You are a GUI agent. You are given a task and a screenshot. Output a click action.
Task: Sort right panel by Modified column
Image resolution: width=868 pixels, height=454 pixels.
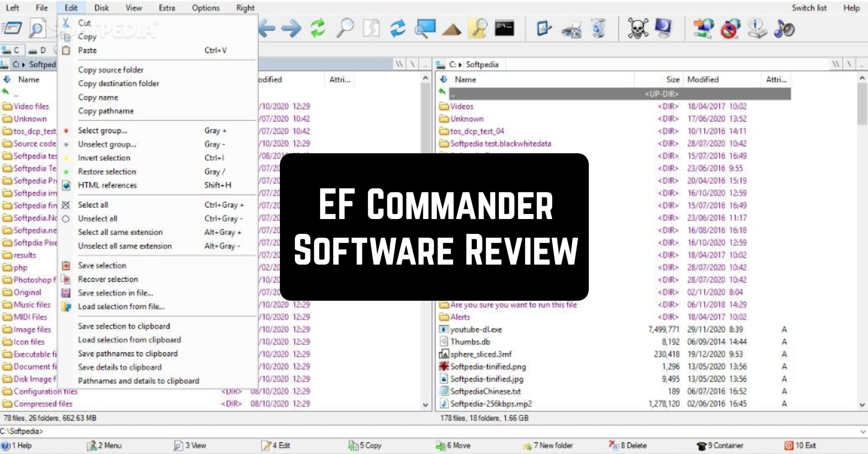pos(703,80)
